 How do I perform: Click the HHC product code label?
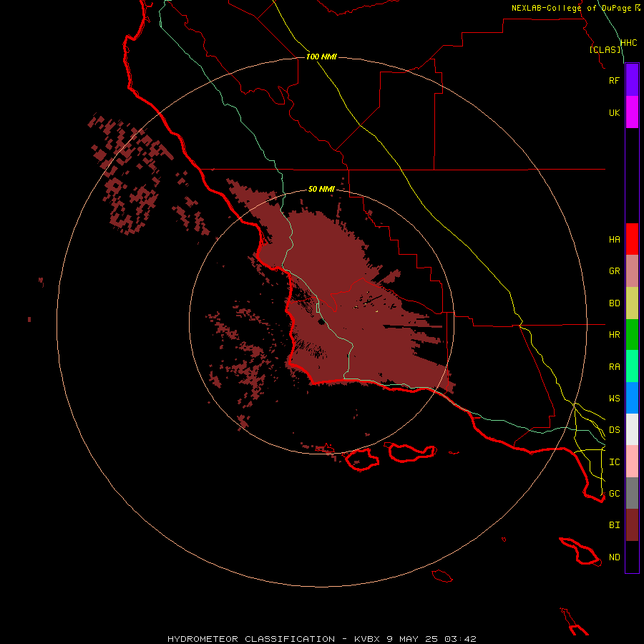[628, 43]
